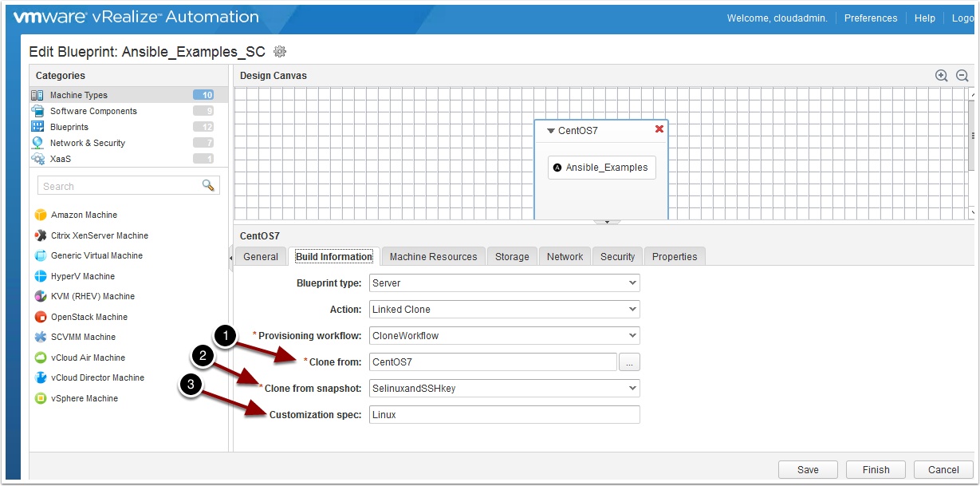Viewport: 980px width, 486px height.
Task: Switch to the Storage tab
Action: tap(512, 256)
